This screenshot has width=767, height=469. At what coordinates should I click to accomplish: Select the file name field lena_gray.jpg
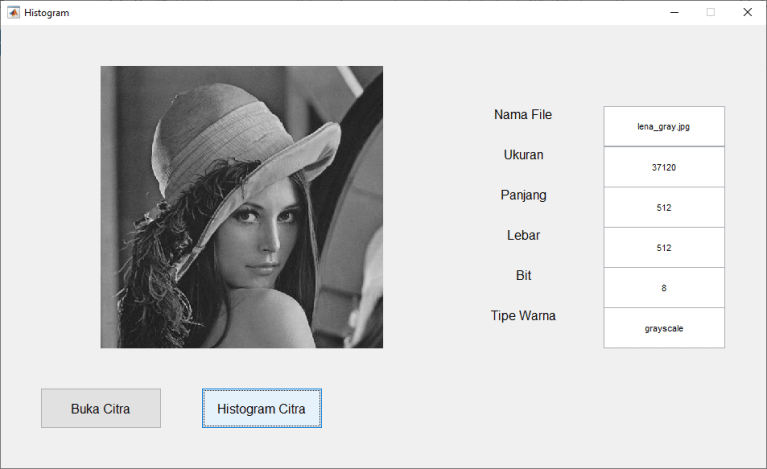(x=663, y=127)
